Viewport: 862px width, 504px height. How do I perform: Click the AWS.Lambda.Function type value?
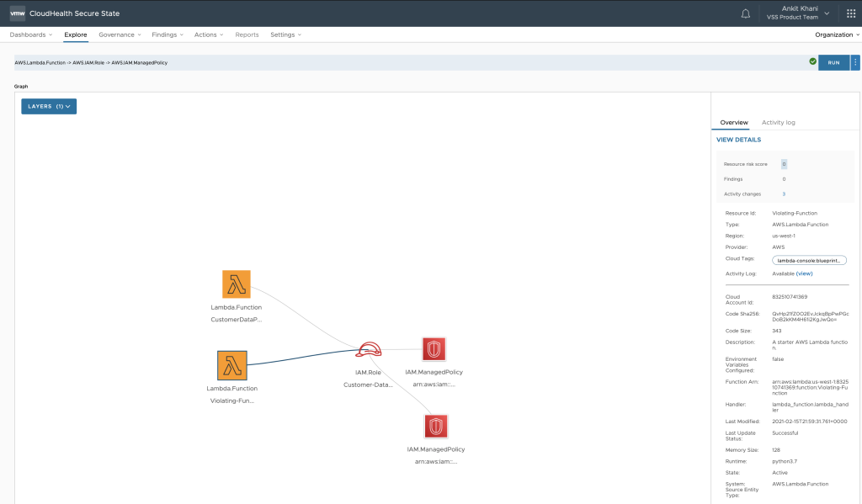pos(800,225)
